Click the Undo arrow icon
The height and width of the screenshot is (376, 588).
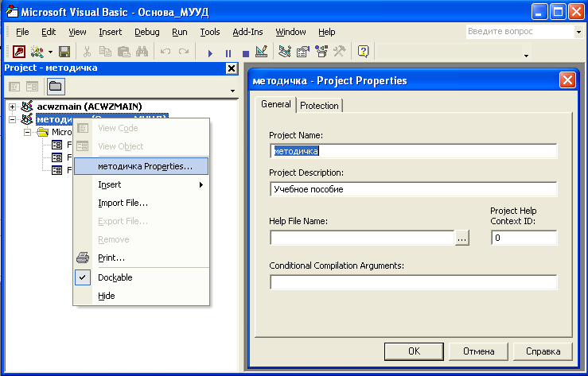click(165, 52)
